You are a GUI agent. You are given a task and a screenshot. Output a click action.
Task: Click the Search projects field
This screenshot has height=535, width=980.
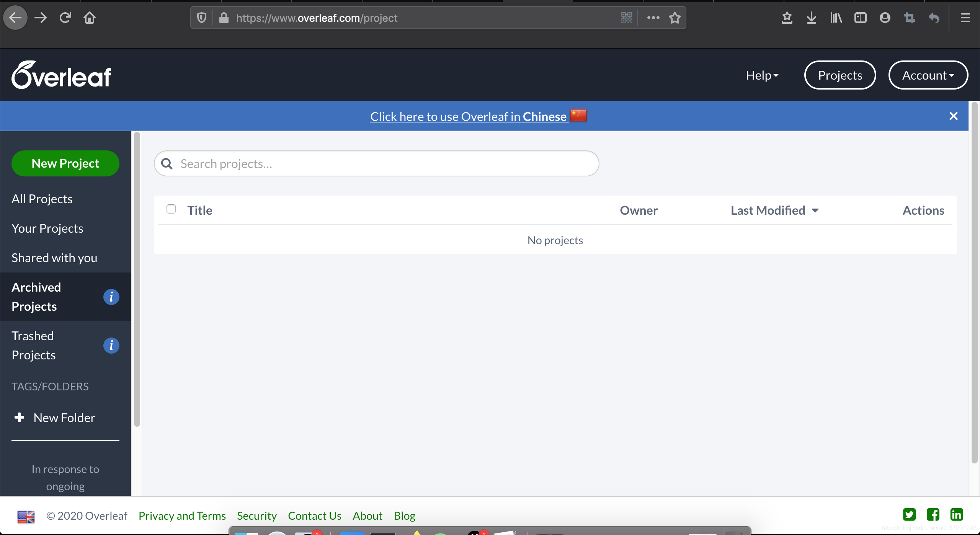tap(376, 164)
